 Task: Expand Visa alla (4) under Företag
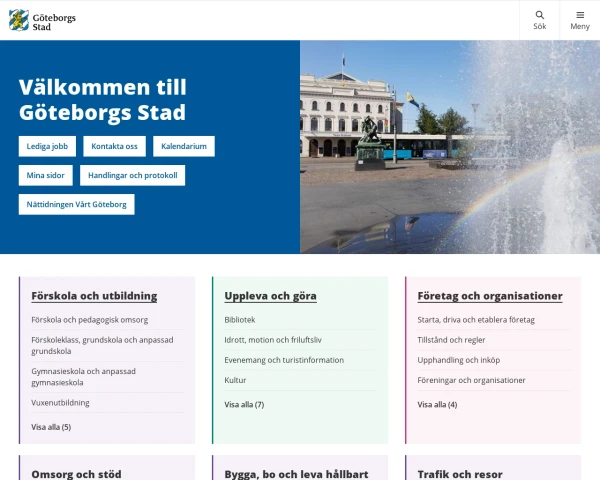(x=437, y=404)
